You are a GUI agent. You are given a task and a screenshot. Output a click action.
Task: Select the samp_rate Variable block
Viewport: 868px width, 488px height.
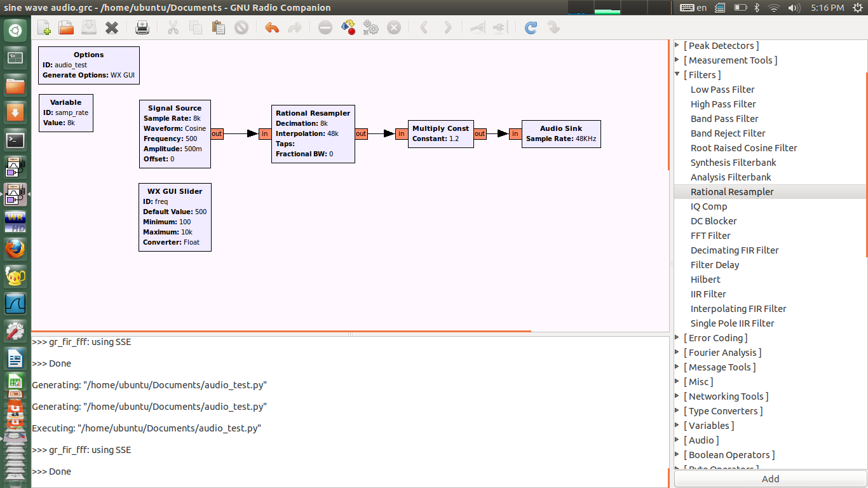[x=65, y=113]
